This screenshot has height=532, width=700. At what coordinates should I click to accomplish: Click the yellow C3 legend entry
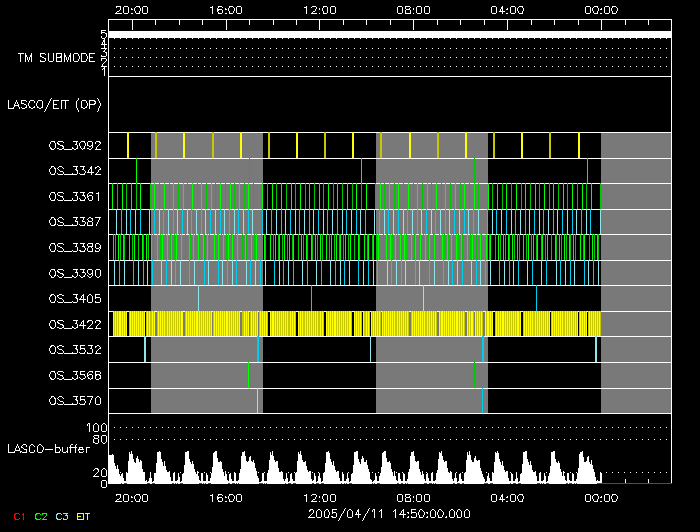62,516
